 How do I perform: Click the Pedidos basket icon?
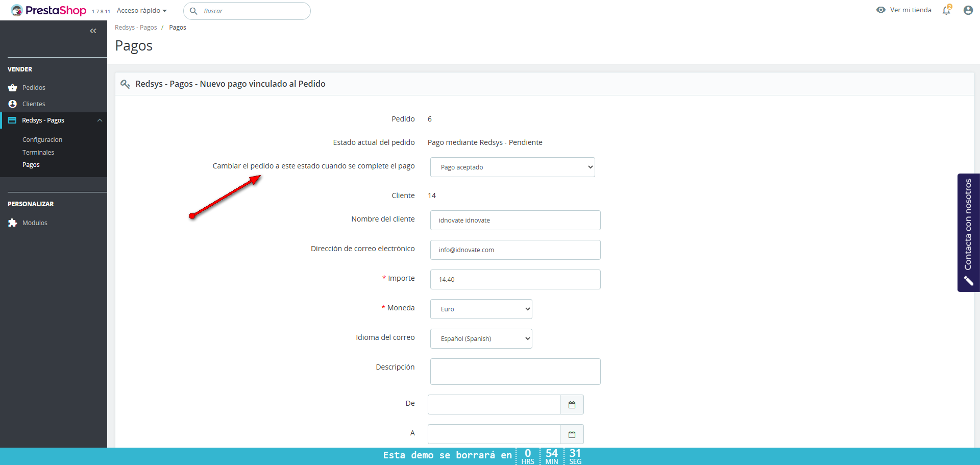[x=13, y=88]
